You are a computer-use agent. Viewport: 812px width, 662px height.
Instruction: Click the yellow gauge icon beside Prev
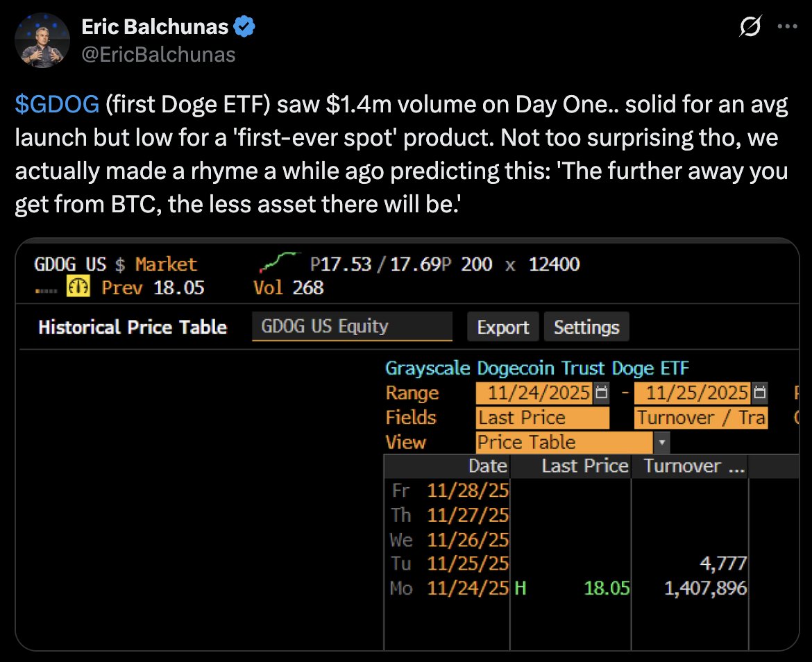click(x=78, y=287)
